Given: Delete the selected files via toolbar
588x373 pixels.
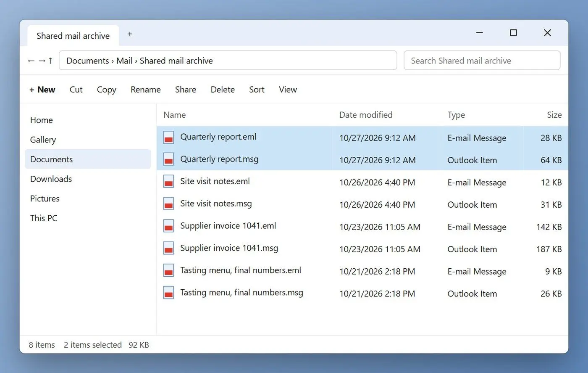Looking at the screenshot, I should pyautogui.click(x=223, y=90).
